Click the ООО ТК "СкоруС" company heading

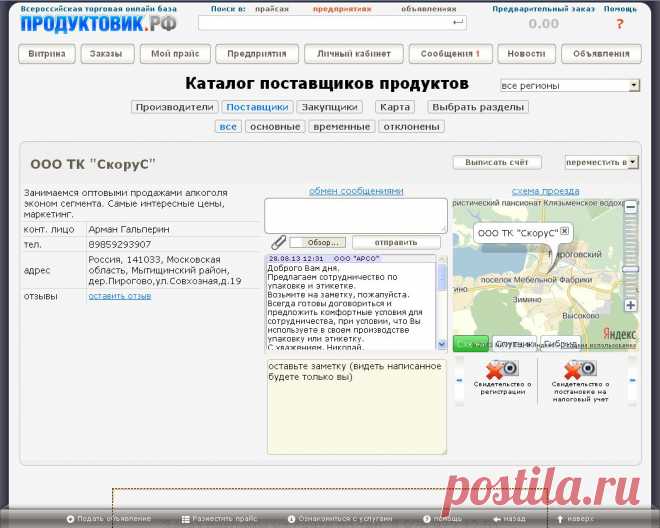(x=93, y=164)
